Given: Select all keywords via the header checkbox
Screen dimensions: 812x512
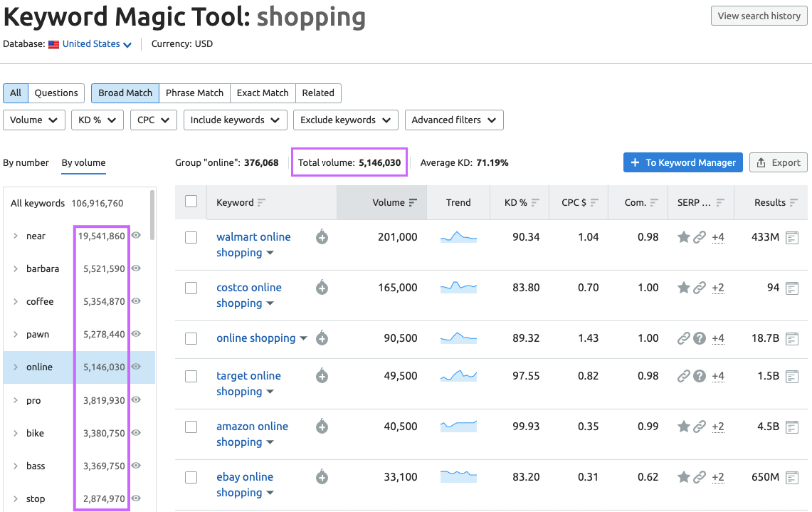Looking at the screenshot, I should pyautogui.click(x=191, y=202).
